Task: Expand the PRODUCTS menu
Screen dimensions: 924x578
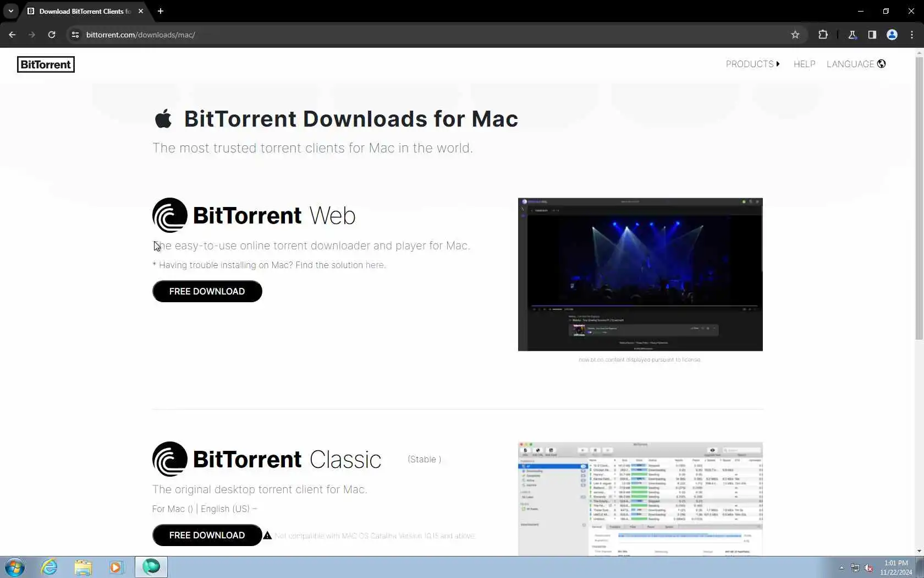Action: coord(752,64)
